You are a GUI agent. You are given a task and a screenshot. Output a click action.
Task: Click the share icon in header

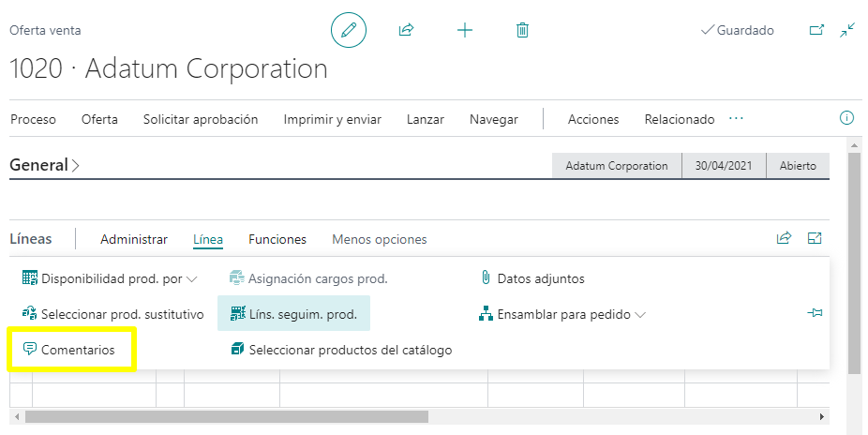click(x=406, y=30)
